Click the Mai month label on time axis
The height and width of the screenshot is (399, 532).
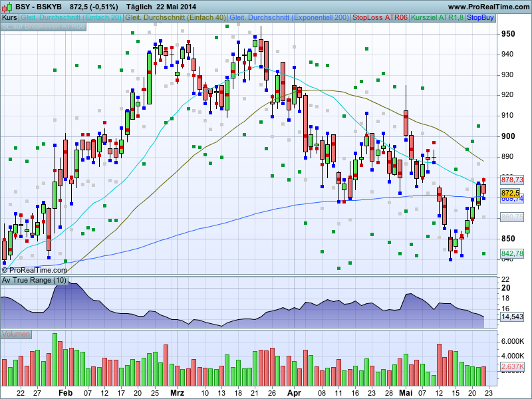pos(406,393)
